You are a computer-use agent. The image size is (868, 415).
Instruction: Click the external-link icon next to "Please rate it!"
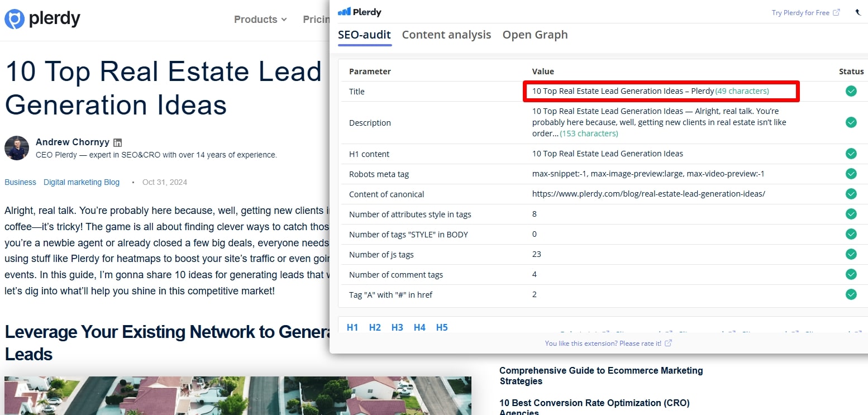click(669, 344)
